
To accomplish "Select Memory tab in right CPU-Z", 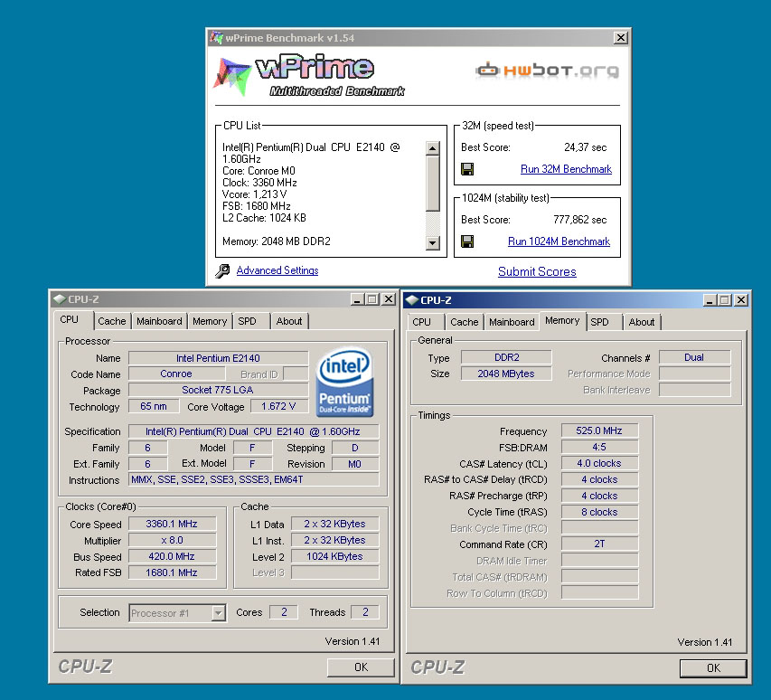I will click(x=562, y=321).
